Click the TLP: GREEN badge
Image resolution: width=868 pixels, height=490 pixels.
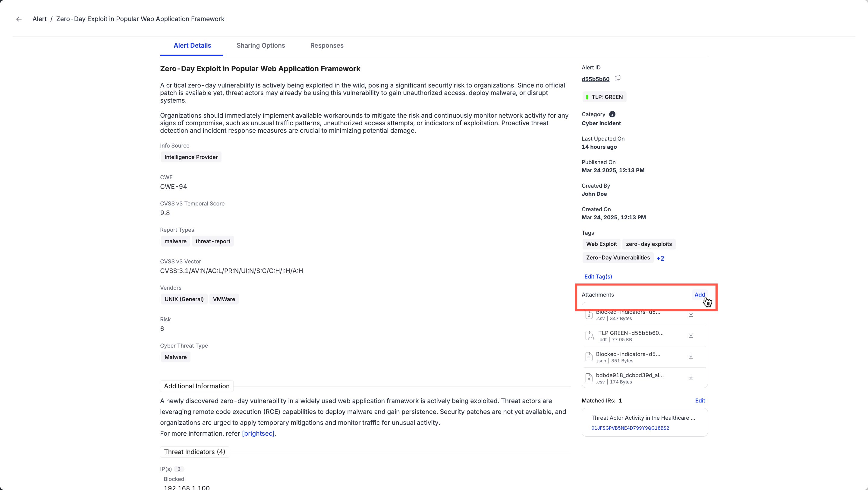[604, 97]
